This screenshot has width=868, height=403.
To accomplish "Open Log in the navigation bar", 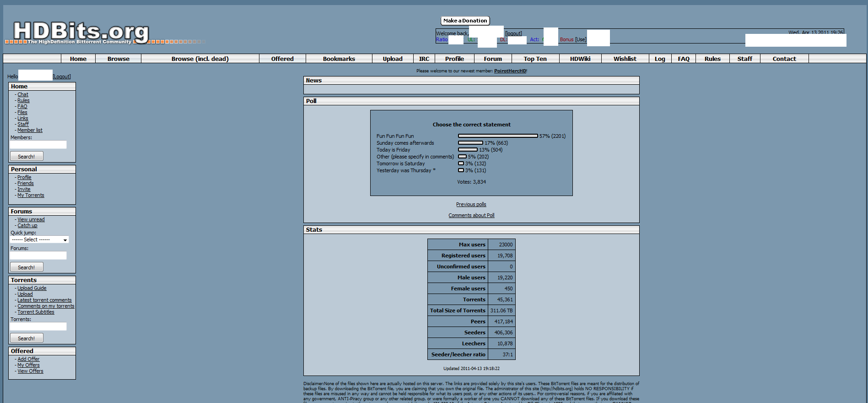I will click(660, 59).
